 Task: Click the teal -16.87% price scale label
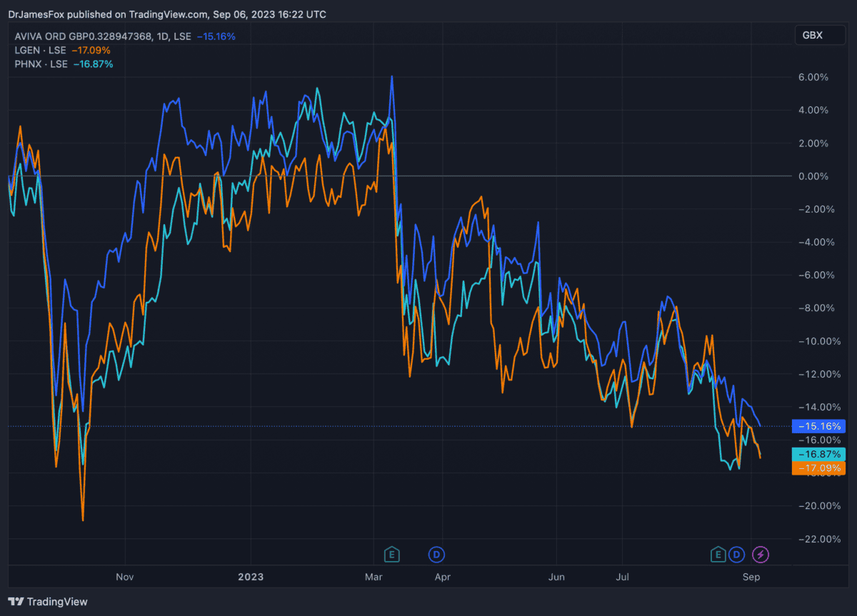tap(818, 454)
